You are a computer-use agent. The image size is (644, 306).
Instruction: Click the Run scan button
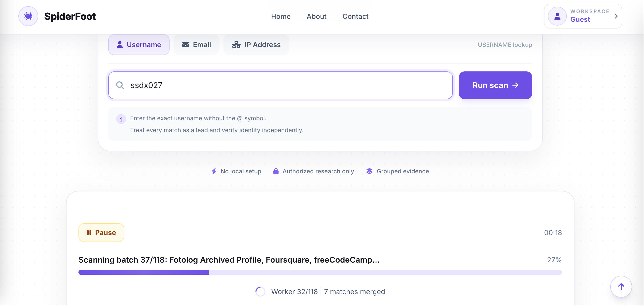[495, 85]
